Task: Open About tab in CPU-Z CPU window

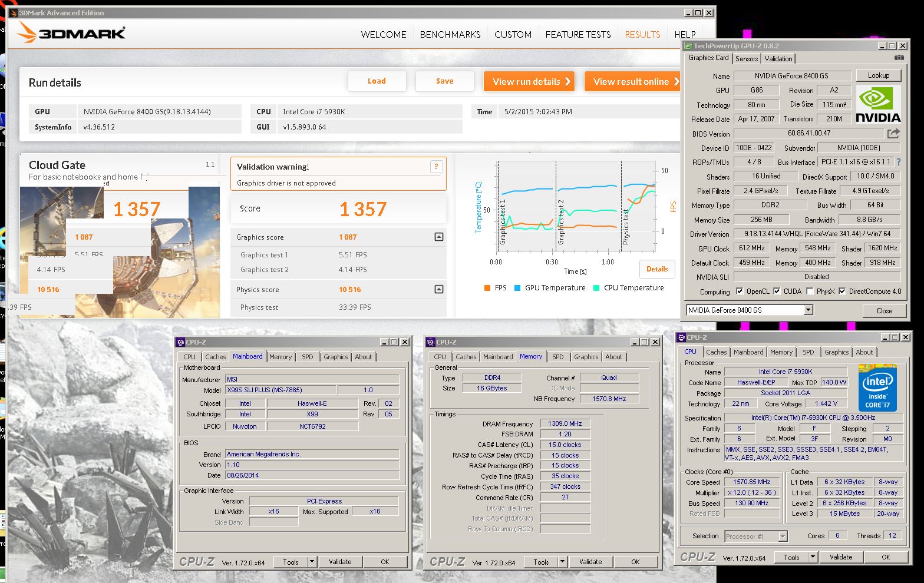Action: (864, 352)
